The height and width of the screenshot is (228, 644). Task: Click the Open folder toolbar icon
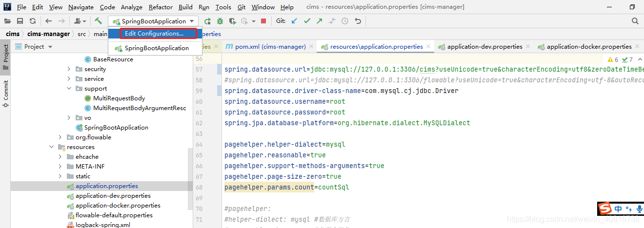(x=8, y=21)
